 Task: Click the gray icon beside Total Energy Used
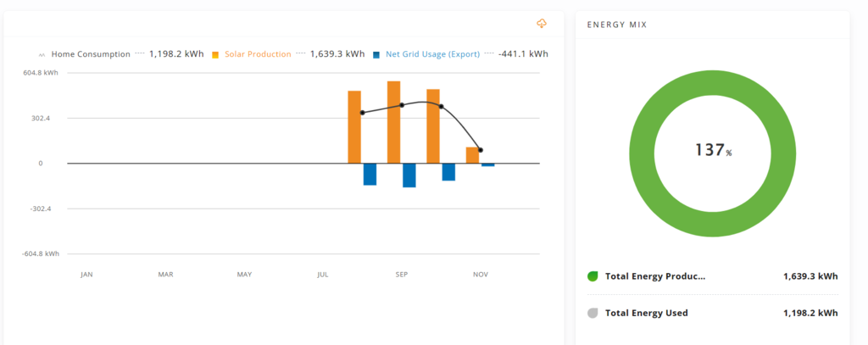(593, 313)
